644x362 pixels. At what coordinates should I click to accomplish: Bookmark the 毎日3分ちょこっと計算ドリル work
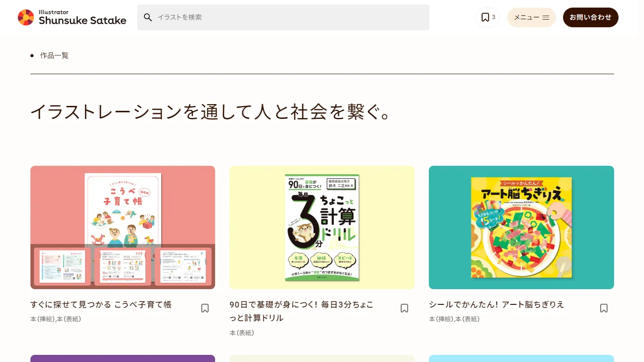(x=404, y=308)
